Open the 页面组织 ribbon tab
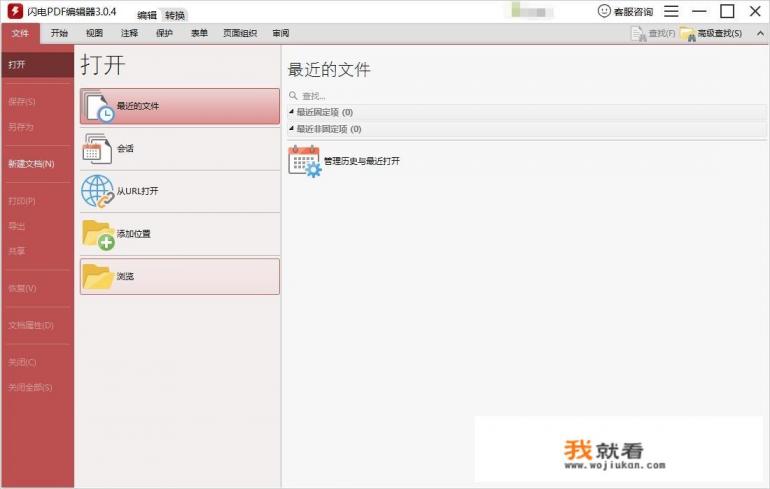 pyautogui.click(x=239, y=33)
